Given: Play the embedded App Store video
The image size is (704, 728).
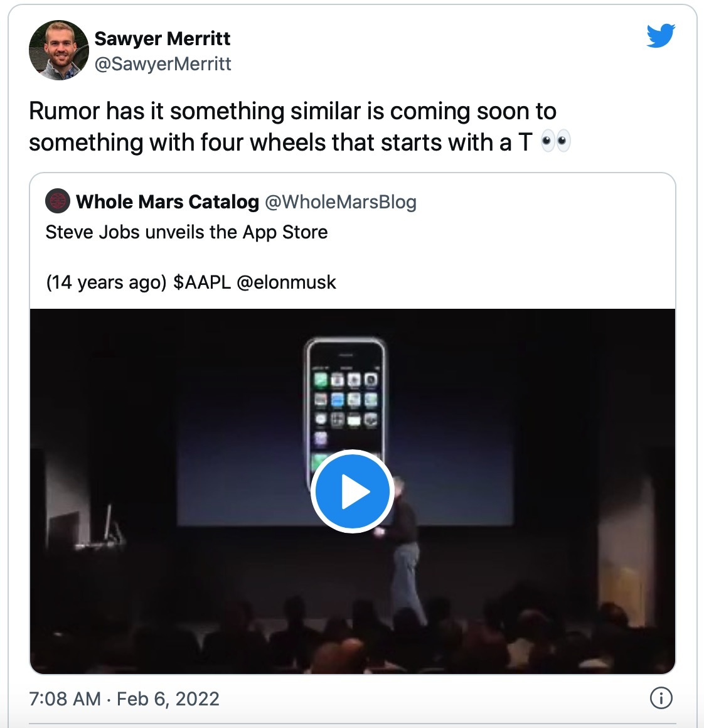Looking at the screenshot, I should click(352, 491).
